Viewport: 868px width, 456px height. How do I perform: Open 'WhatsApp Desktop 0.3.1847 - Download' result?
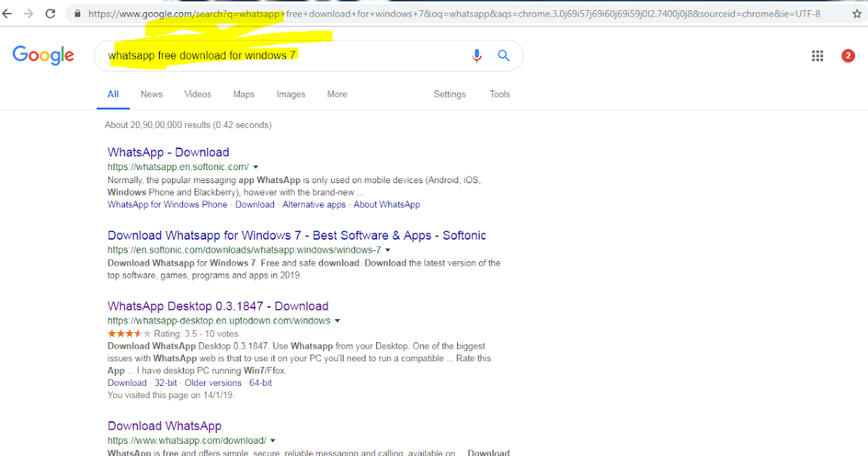tap(218, 306)
